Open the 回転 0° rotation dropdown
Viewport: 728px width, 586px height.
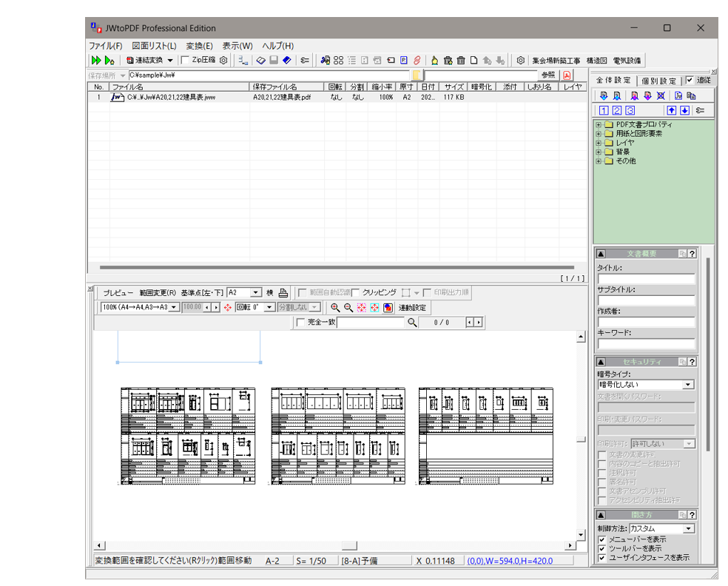[x=269, y=307]
